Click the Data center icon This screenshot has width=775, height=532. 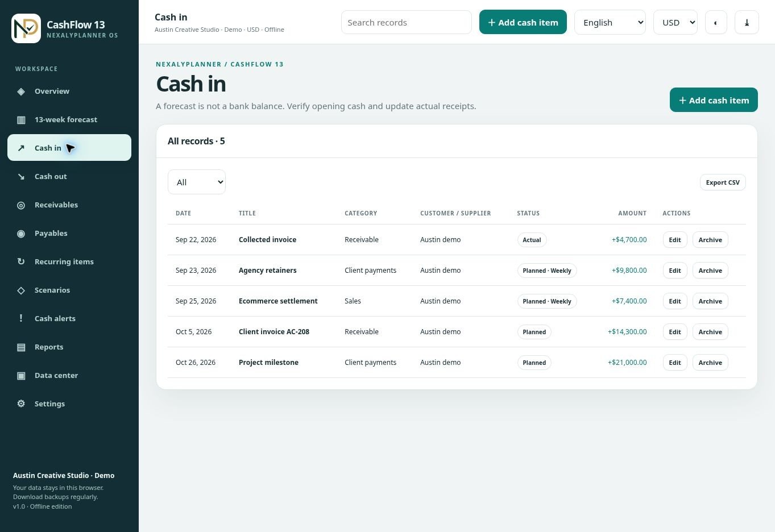point(21,376)
